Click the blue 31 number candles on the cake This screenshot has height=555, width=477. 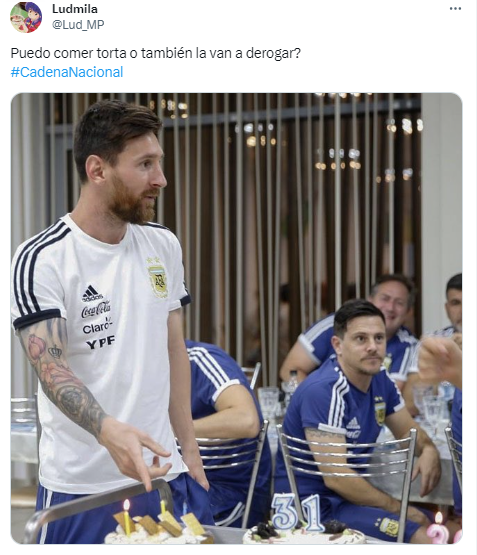click(x=296, y=512)
